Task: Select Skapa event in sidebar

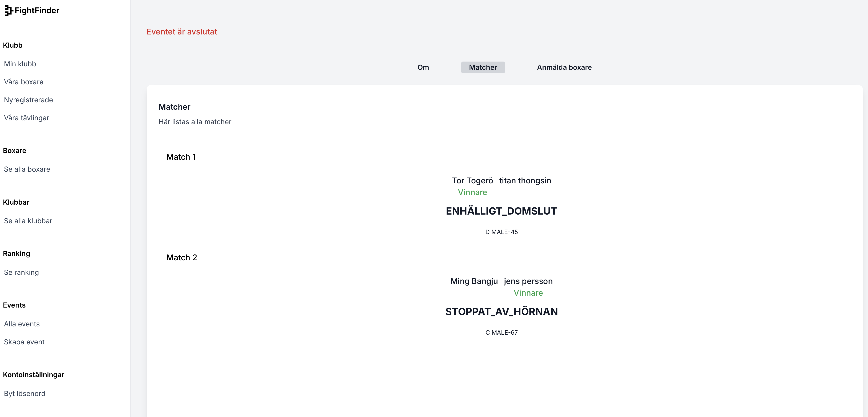Action: coord(24,342)
